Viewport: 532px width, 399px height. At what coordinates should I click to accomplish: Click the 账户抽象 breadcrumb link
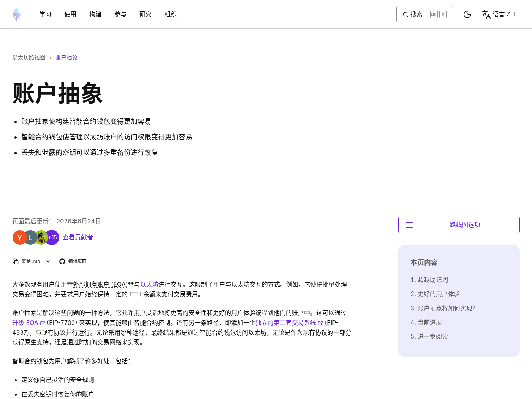(x=66, y=58)
